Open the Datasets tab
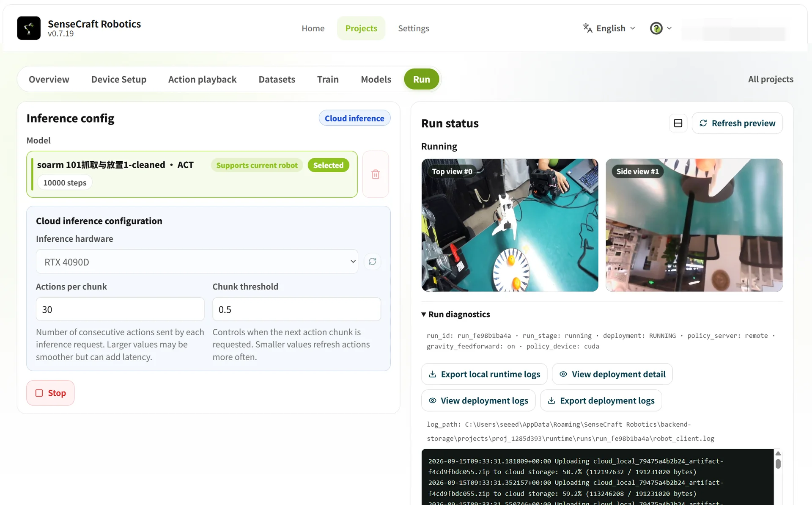This screenshot has height=505, width=812. 277,79
